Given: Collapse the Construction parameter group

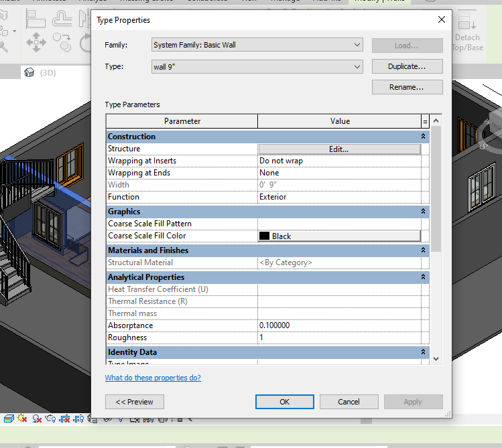Looking at the screenshot, I should tap(423, 136).
